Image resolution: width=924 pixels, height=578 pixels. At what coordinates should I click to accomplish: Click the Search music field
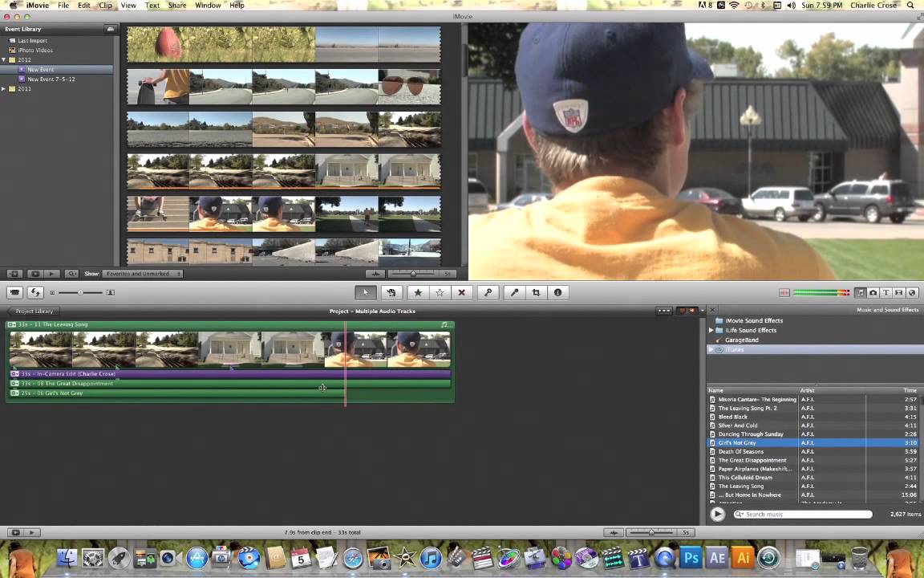coord(803,515)
